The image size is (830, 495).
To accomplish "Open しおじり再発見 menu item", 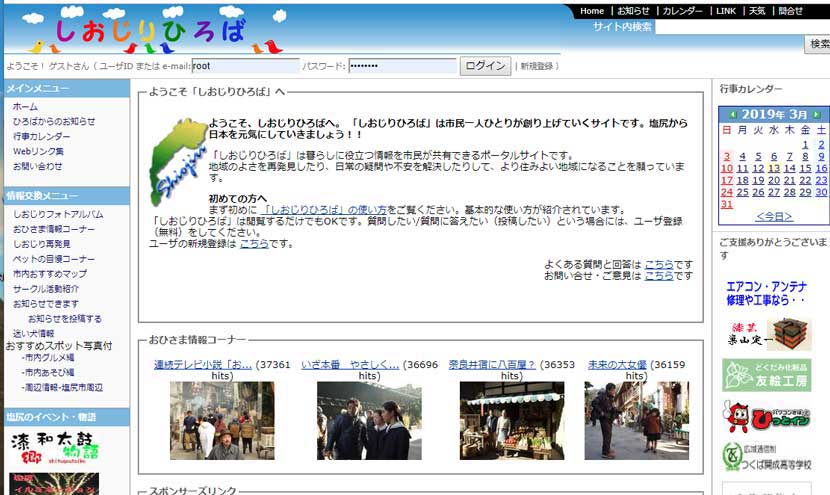I will (41, 244).
